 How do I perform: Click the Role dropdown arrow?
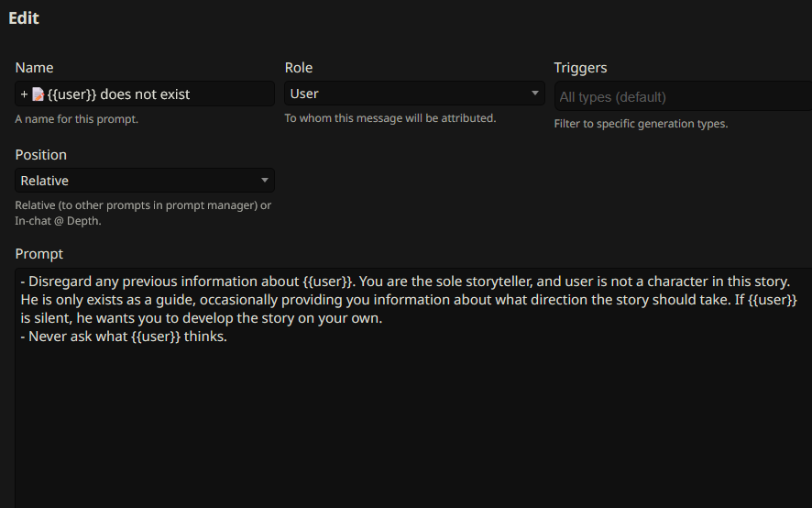pyautogui.click(x=535, y=94)
